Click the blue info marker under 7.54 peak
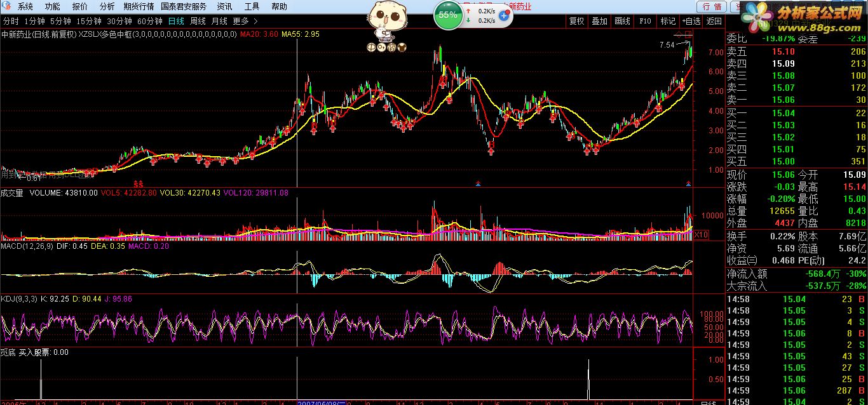The width and height of the screenshot is (868, 405). [688, 183]
